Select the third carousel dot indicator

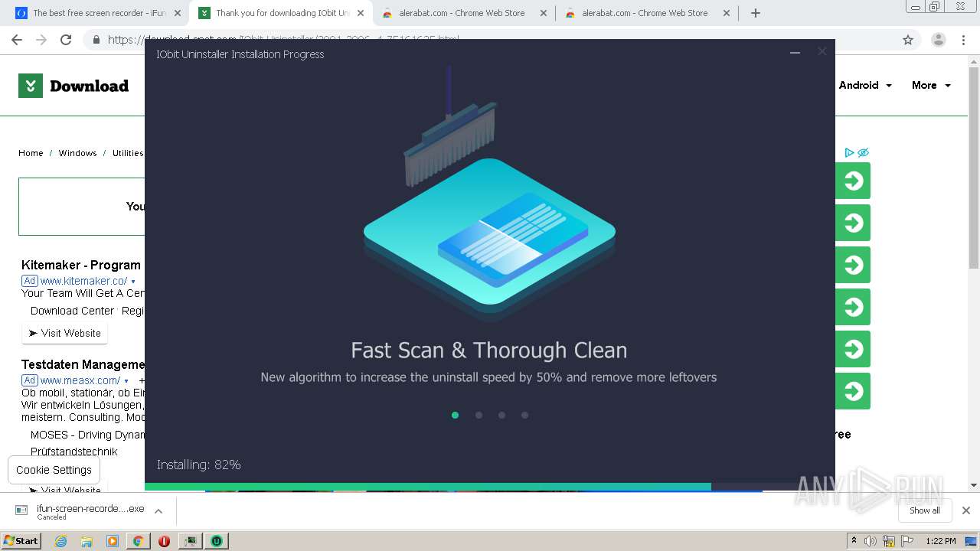coord(501,415)
